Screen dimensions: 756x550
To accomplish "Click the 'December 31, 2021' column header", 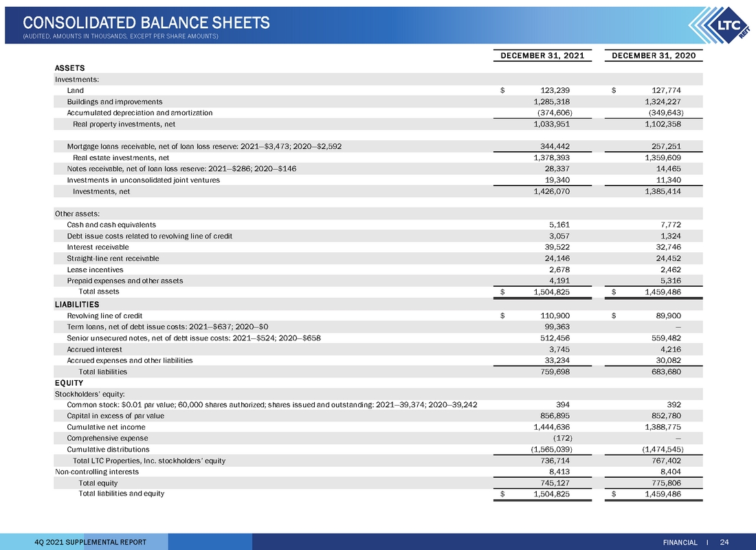I will [x=542, y=56].
